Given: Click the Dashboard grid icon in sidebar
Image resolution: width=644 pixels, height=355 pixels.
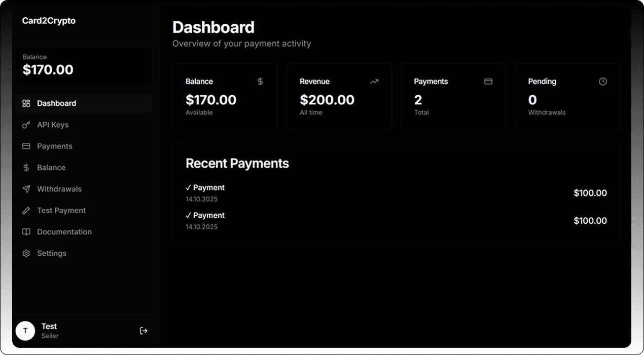Looking at the screenshot, I should click(x=26, y=103).
